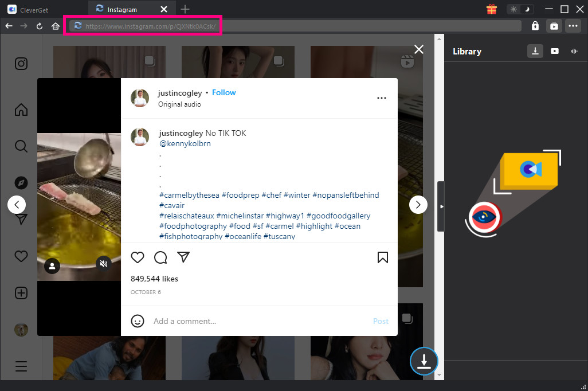Unmute the video sound
The height and width of the screenshot is (391, 588).
click(x=104, y=264)
